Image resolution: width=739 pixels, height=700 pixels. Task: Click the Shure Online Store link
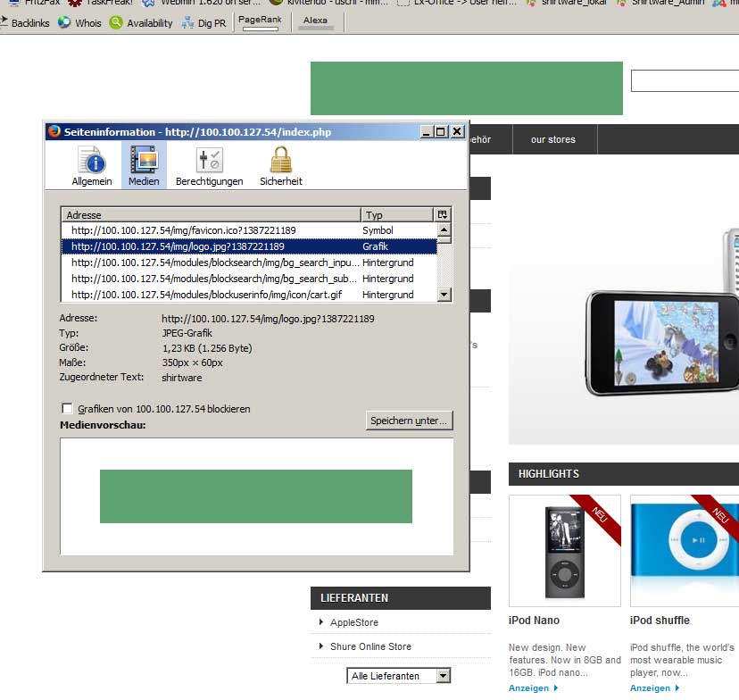[x=370, y=646]
